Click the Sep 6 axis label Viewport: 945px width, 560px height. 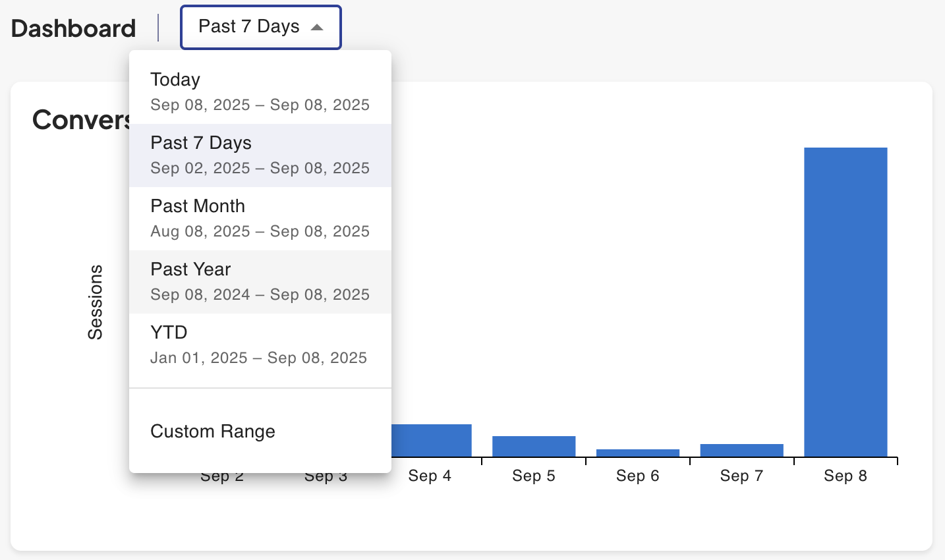[638, 476]
